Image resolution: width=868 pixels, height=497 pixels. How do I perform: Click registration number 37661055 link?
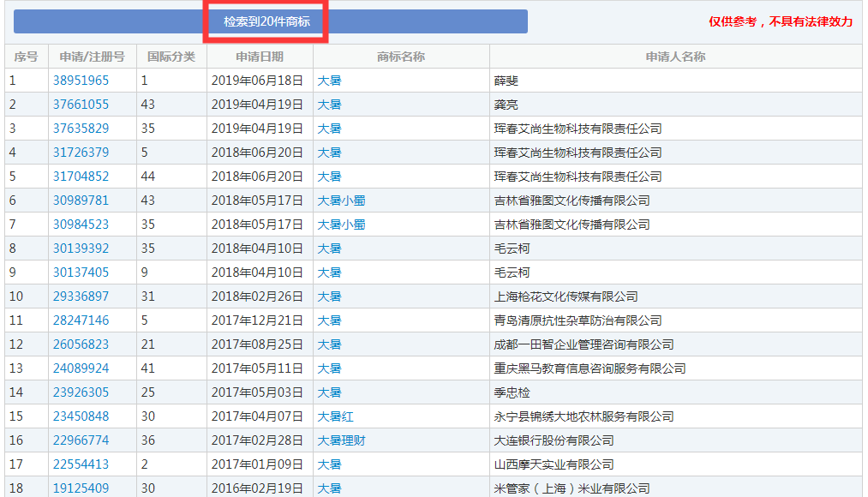point(81,105)
